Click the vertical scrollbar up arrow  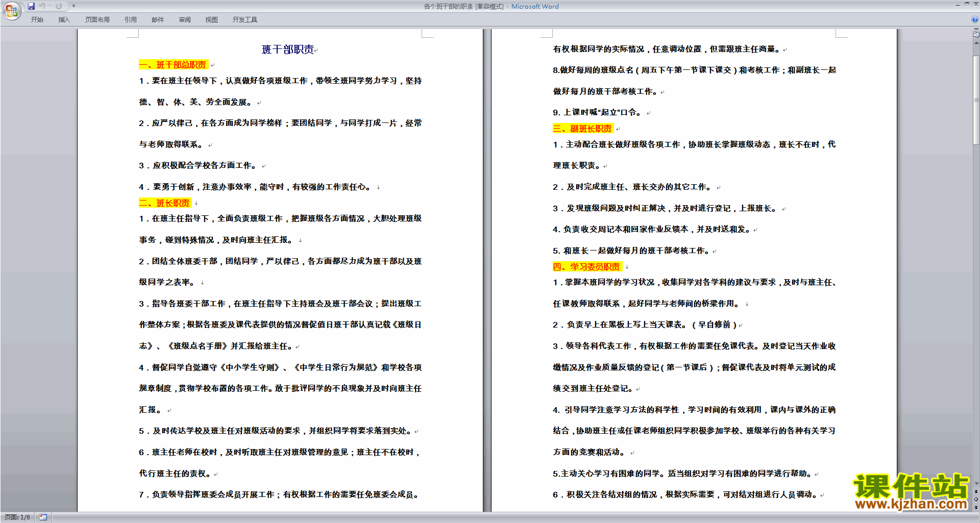coord(976,43)
